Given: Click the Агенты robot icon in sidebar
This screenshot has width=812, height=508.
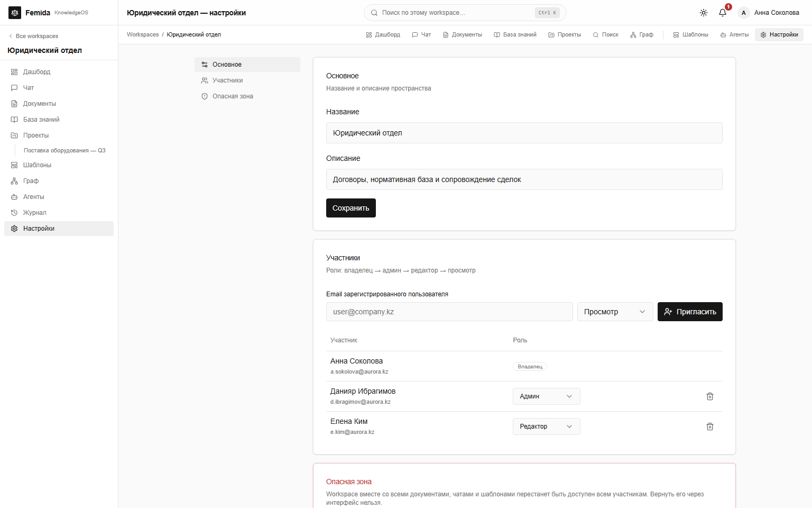Looking at the screenshot, I should 14,197.
